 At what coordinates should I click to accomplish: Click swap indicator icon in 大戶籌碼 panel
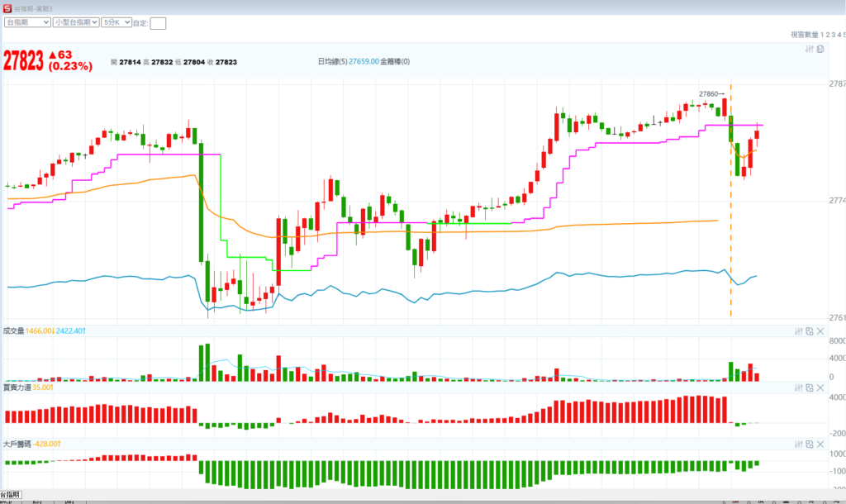(x=810, y=444)
